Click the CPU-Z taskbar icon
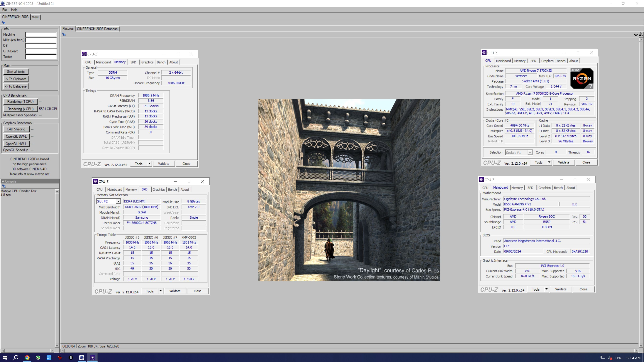The height and width of the screenshot is (362, 644). coord(93,357)
